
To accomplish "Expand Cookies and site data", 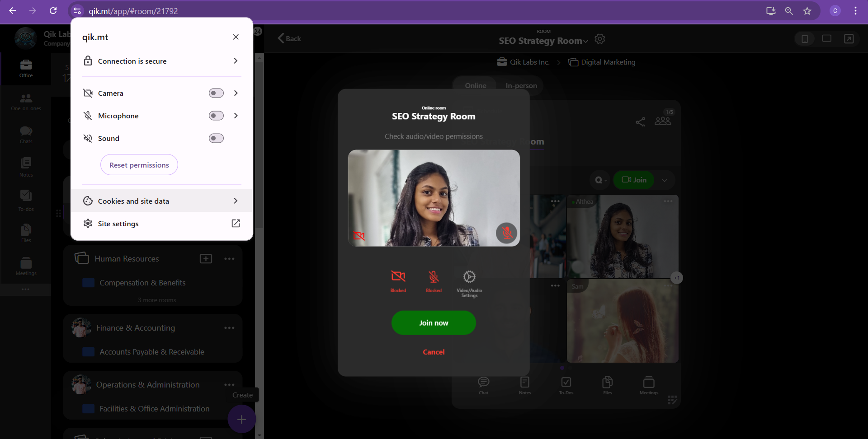I will pos(236,201).
